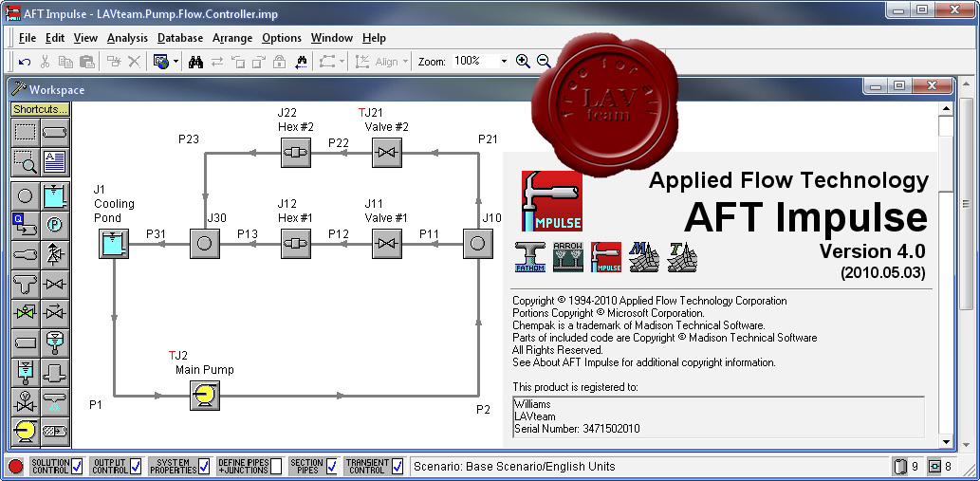Choose the Zoom Select tool in toolbox
The height and width of the screenshot is (481, 980).
pyautogui.click(x=25, y=163)
